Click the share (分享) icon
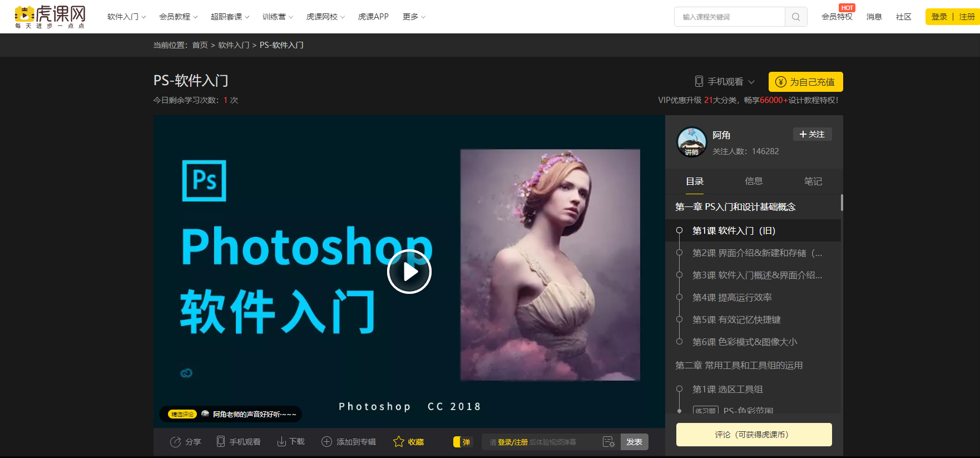This screenshot has height=458, width=980. tap(175, 442)
